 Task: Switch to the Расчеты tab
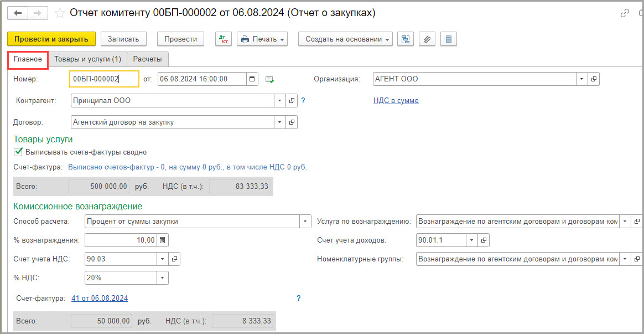coord(148,59)
